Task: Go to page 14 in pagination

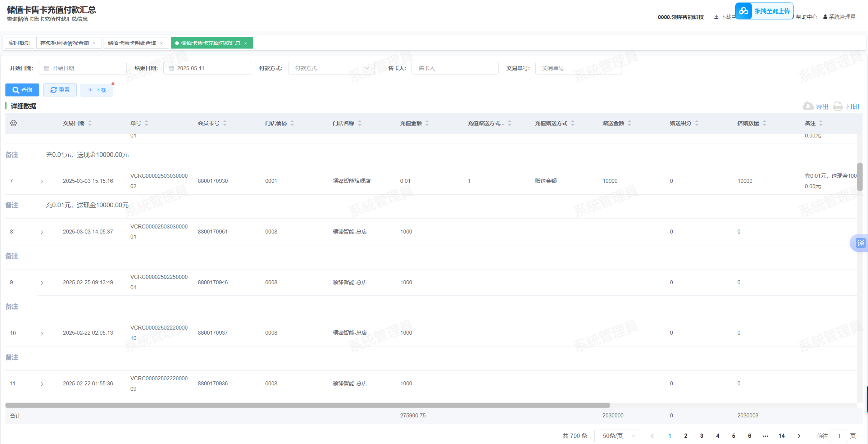Action: 781,436
